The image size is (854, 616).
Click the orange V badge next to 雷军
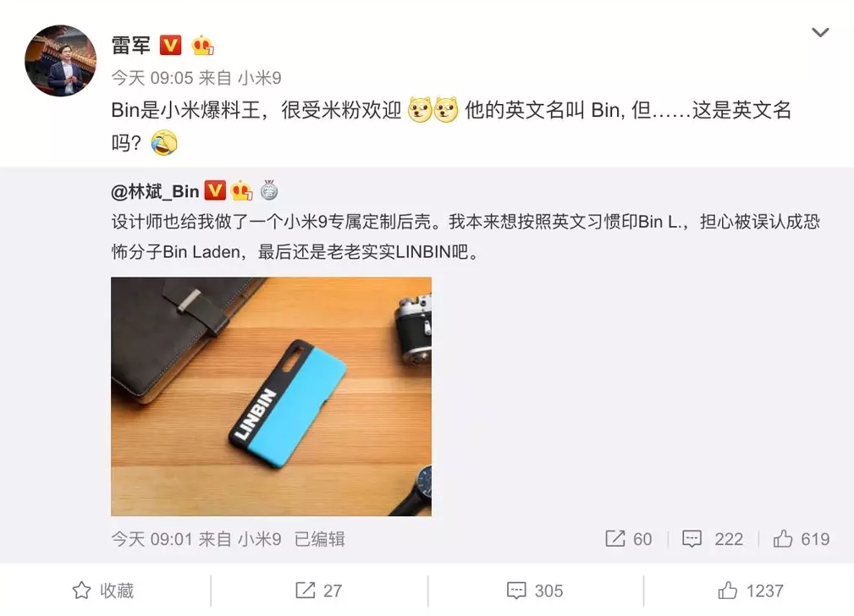pos(170,45)
